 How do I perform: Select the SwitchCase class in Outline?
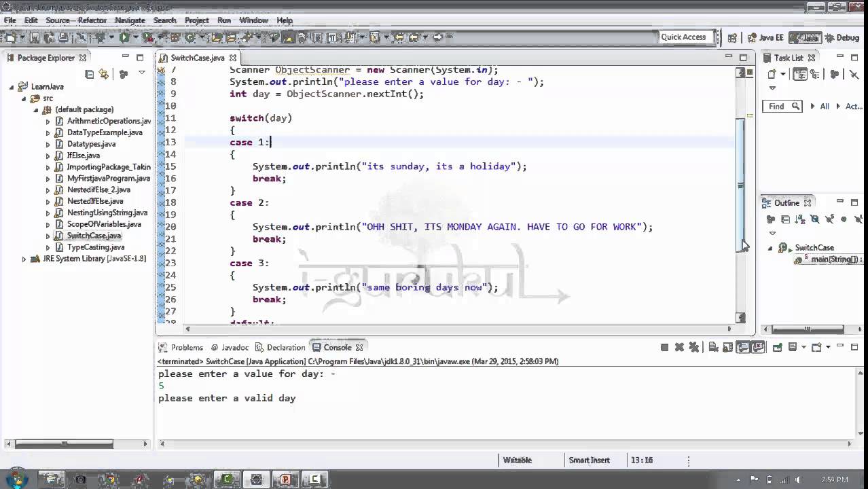(814, 248)
